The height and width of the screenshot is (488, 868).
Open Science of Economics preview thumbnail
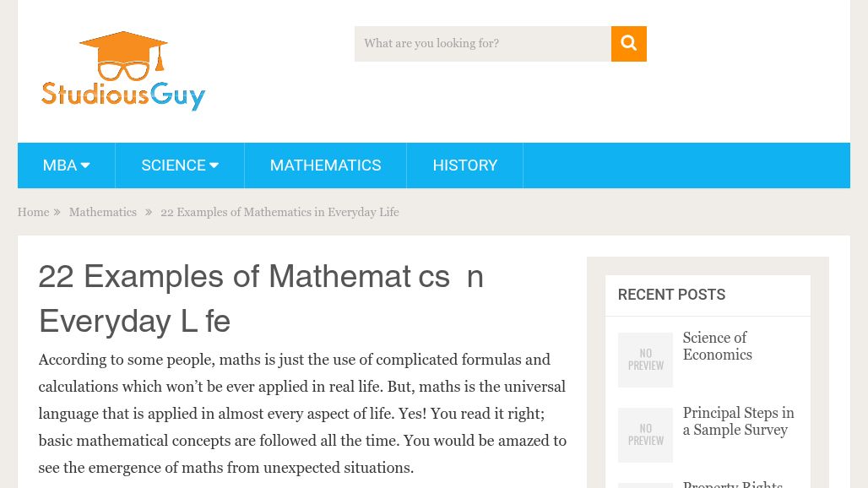[645, 360]
